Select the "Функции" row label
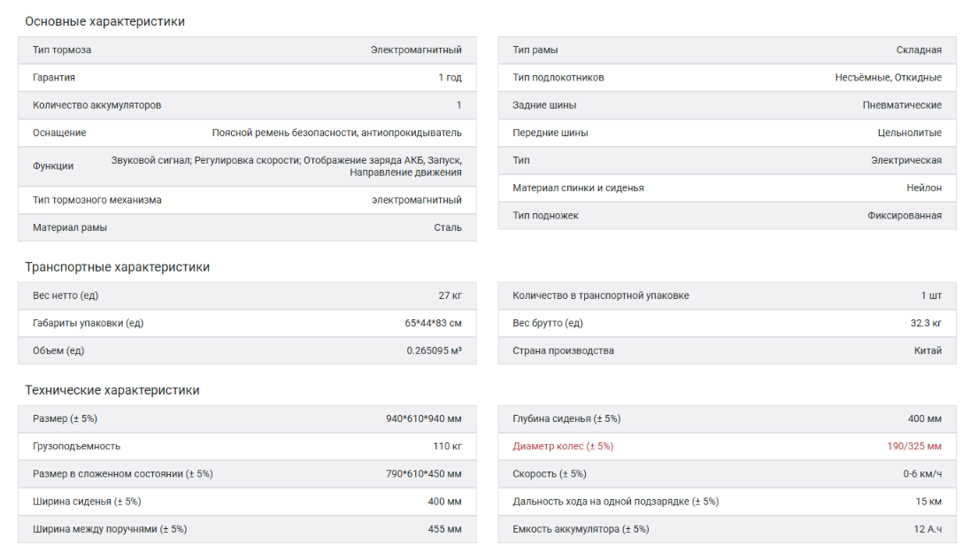The width and height of the screenshot is (978, 560). tap(53, 165)
